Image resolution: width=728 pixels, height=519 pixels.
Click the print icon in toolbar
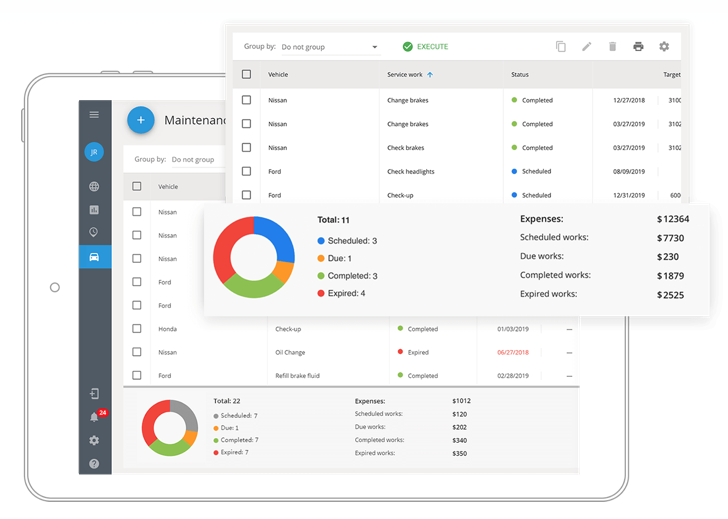pos(638,47)
